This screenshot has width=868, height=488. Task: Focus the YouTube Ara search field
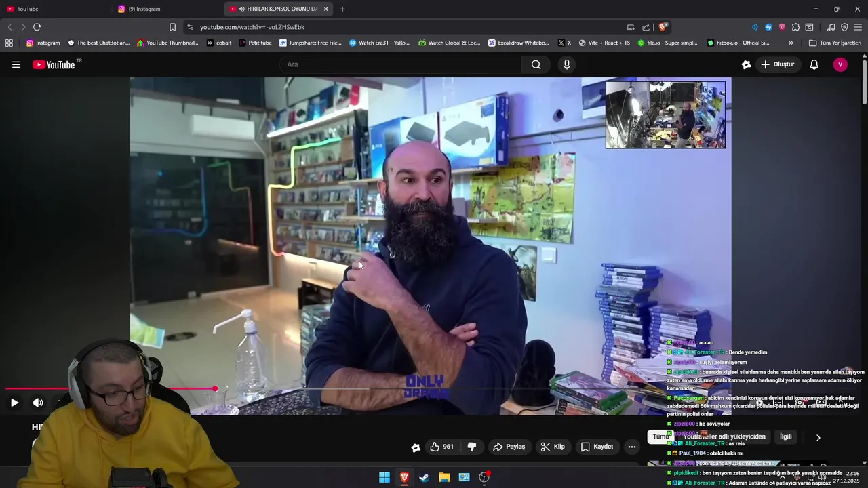[x=400, y=64]
